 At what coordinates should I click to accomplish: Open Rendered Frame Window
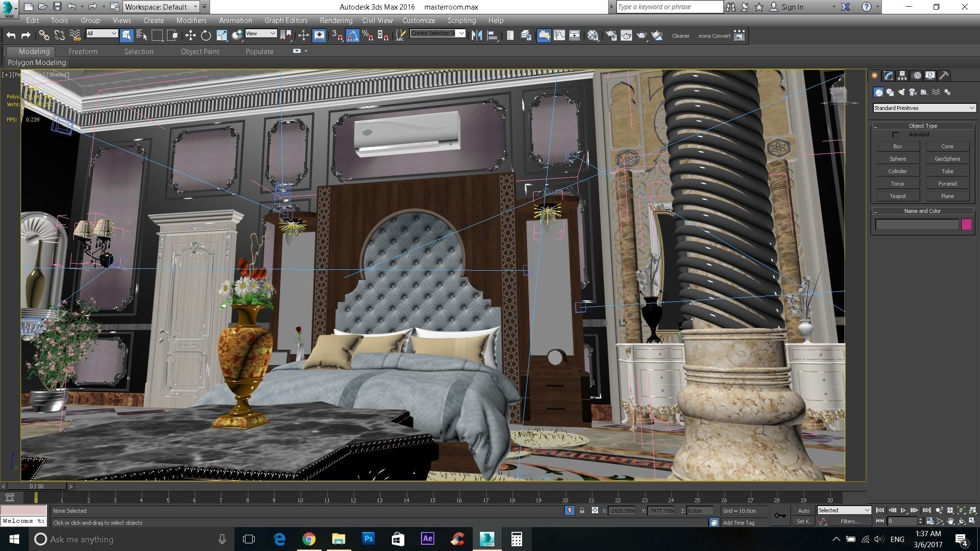[626, 35]
